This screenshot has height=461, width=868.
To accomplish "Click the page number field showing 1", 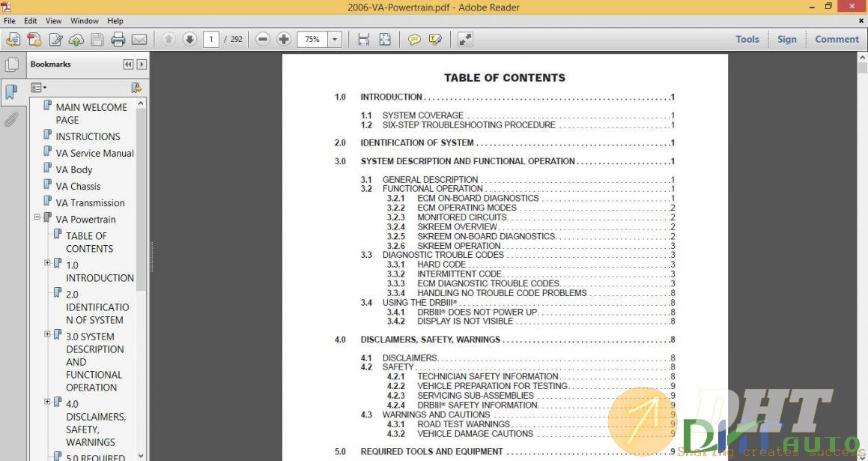I will [211, 39].
